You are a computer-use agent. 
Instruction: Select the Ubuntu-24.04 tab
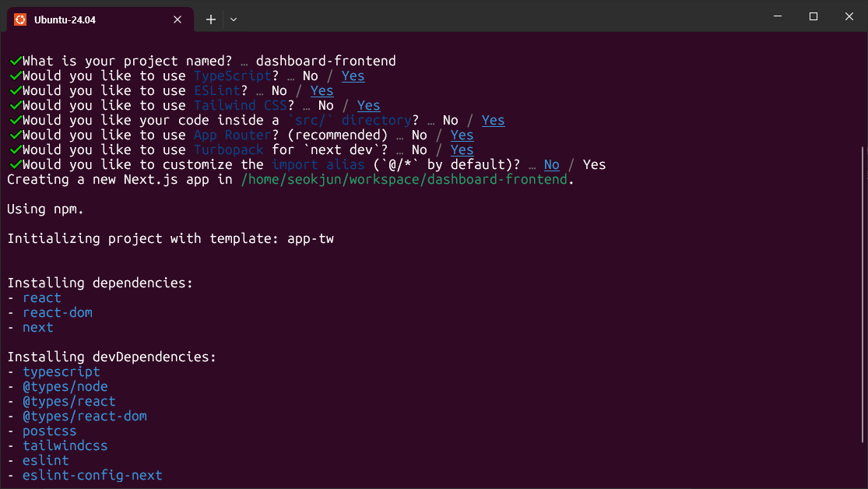(x=100, y=19)
